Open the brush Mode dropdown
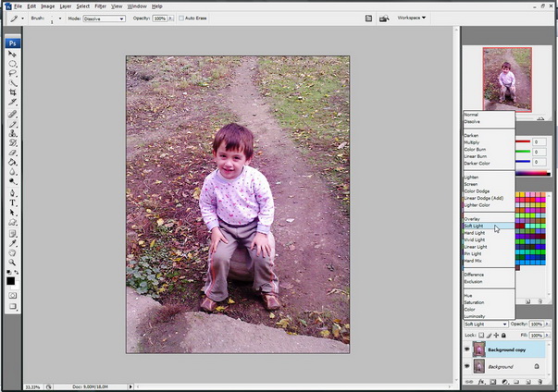This screenshot has width=558, height=392. coord(104,18)
